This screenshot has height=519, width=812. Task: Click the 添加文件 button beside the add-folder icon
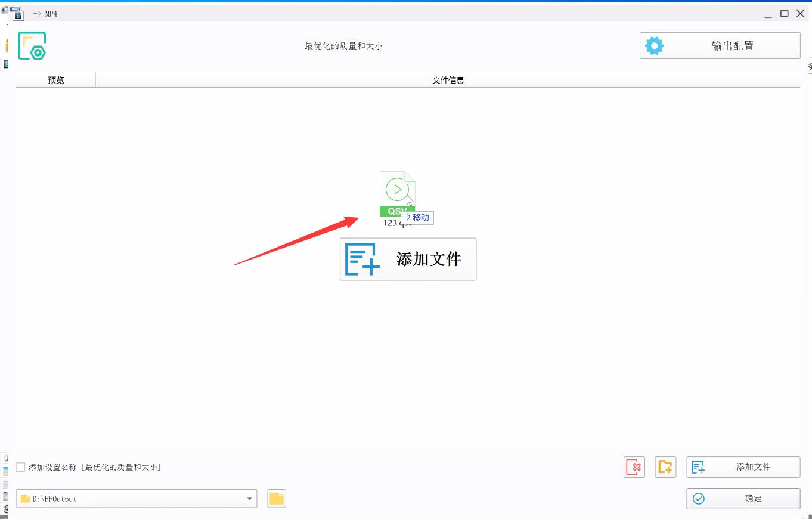(x=743, y=467)
